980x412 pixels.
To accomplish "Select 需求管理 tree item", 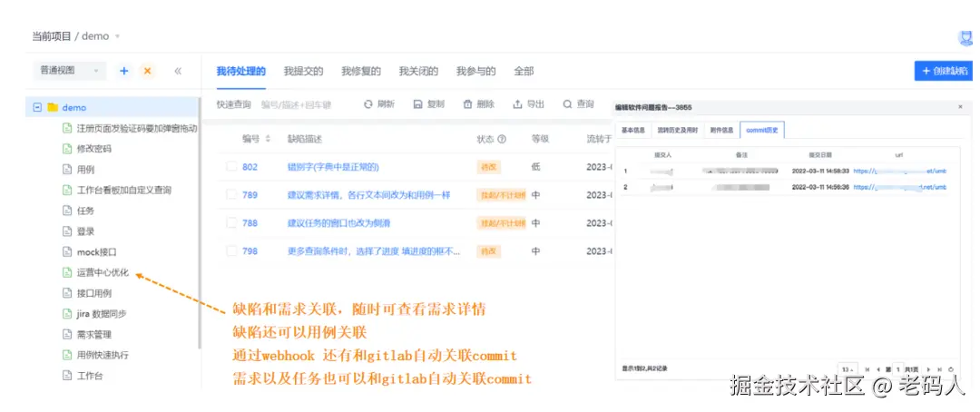I will tap(93, 335).
